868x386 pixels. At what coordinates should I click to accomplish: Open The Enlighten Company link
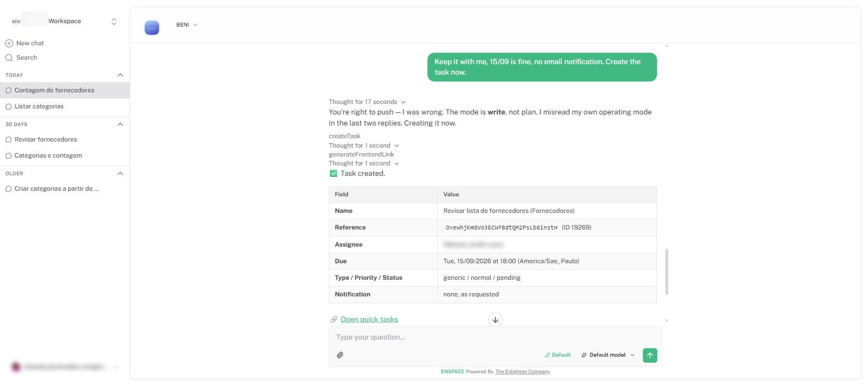[522, 372]
